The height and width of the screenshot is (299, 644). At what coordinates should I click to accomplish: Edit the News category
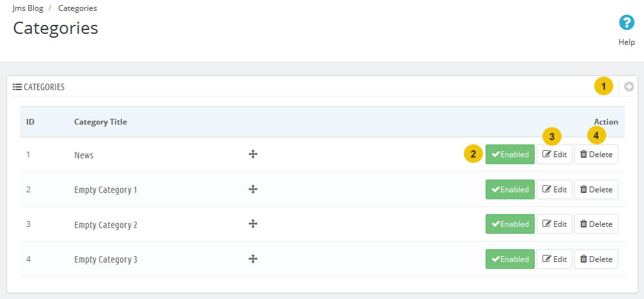(x=554, y=155)
